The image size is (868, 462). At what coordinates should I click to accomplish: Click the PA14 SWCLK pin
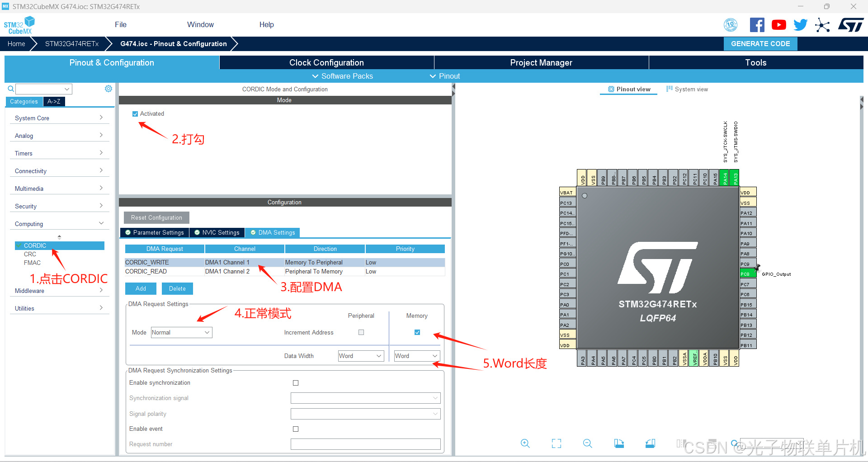point(725,178)
